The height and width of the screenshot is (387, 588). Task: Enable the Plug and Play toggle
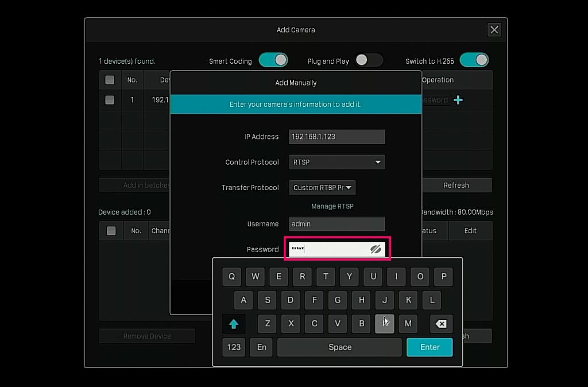(x=369, y=60)
